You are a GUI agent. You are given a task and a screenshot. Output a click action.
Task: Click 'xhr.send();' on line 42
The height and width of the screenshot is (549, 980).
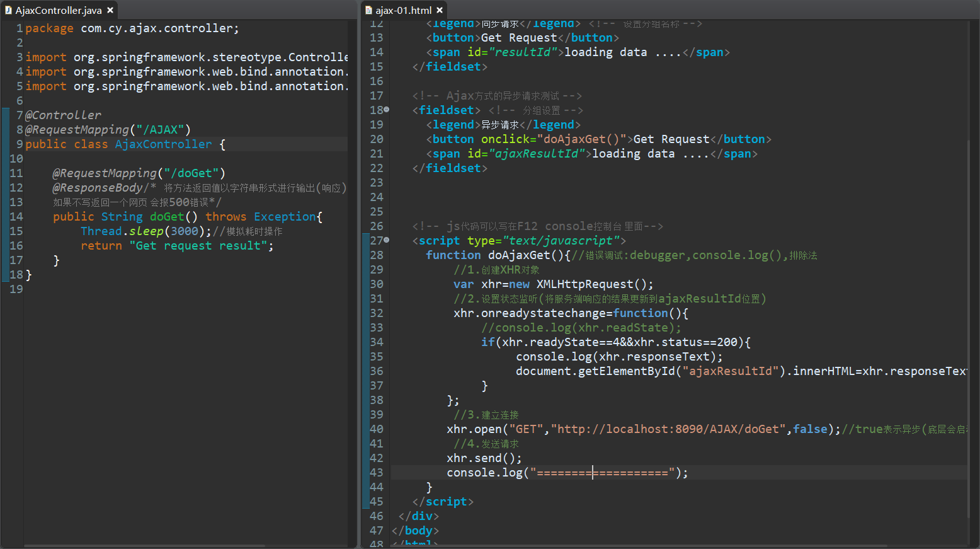(484, 458)
